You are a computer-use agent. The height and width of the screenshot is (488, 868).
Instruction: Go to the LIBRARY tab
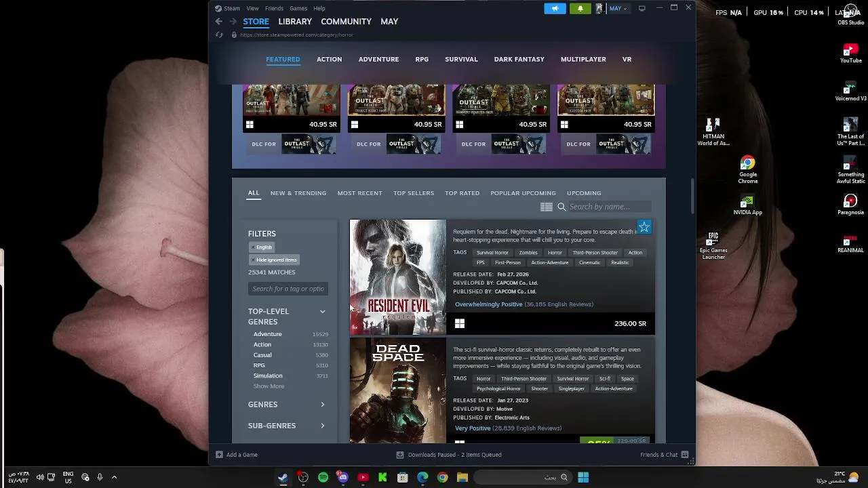click(295, 22)
